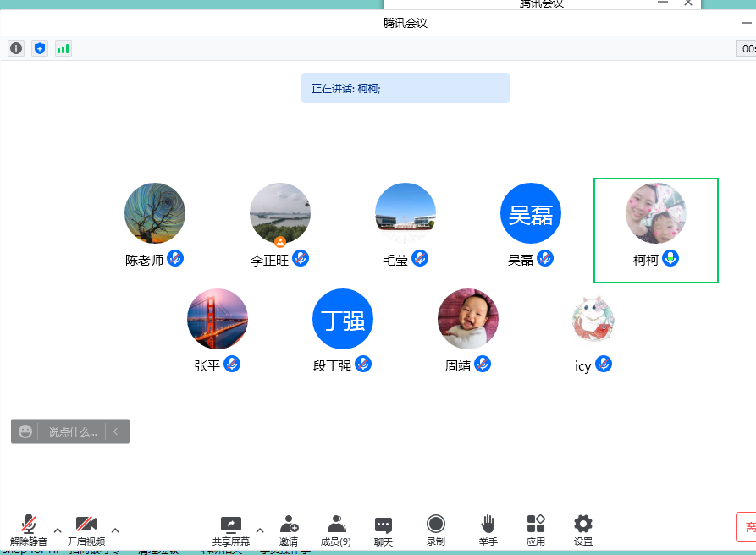Click the emoji smiley icon
The image size is (756, 555).
[x=25, y=431]
